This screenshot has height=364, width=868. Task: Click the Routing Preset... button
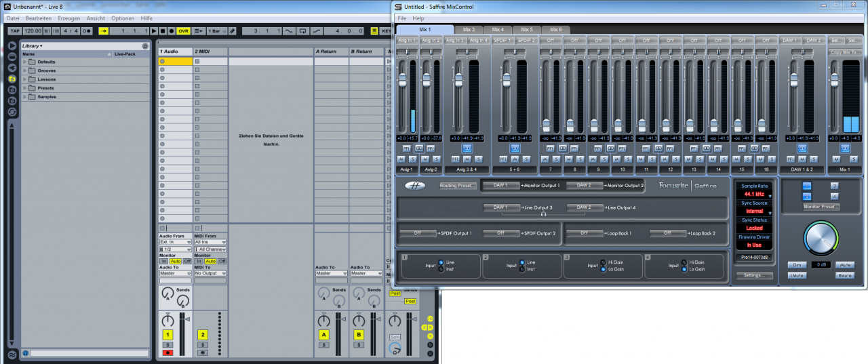click(x=458, y=186)
